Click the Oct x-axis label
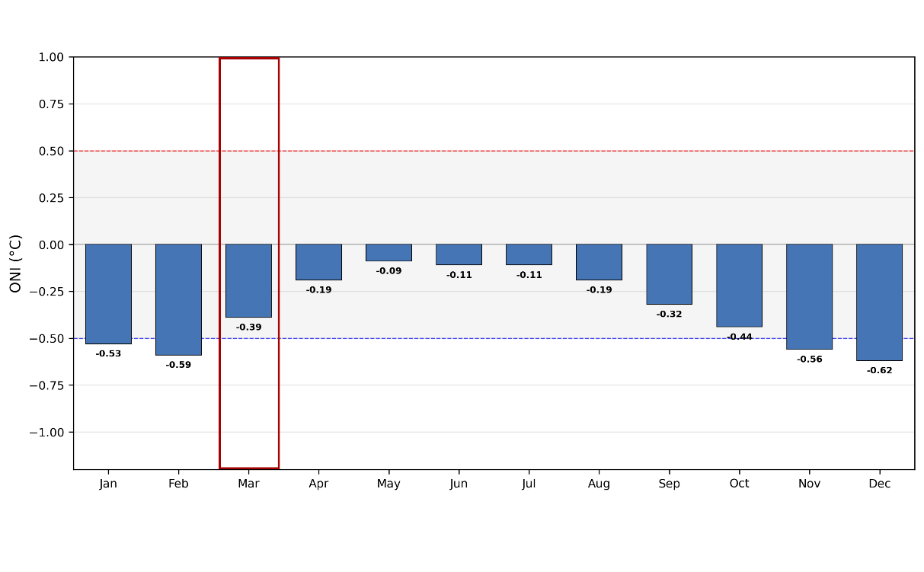Screen dimensions: 924x572 point(739,484)
